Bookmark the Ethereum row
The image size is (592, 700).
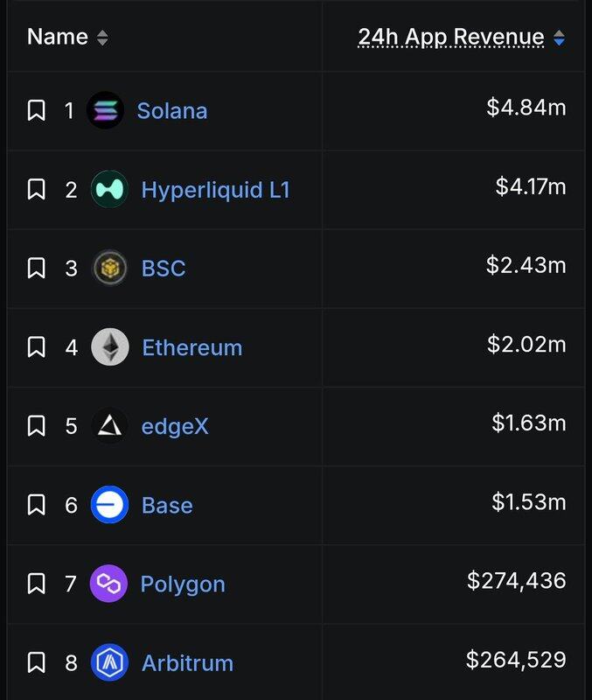[x=36, y=347]
